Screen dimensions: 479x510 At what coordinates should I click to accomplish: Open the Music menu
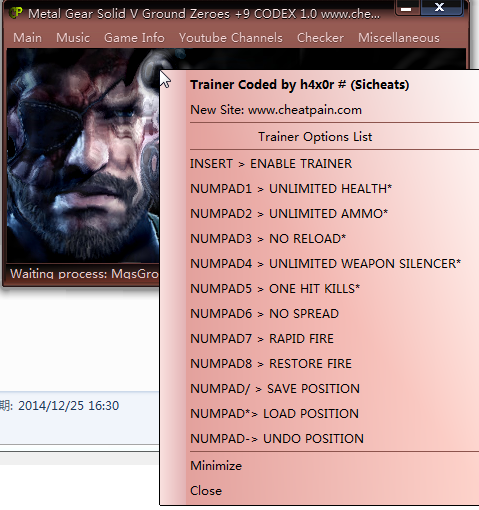pos(73,38)
